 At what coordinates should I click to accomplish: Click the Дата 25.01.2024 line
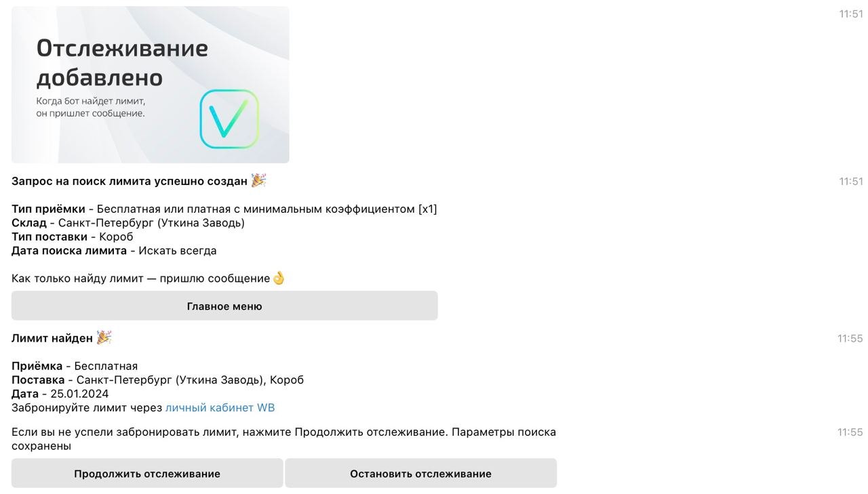60,394
